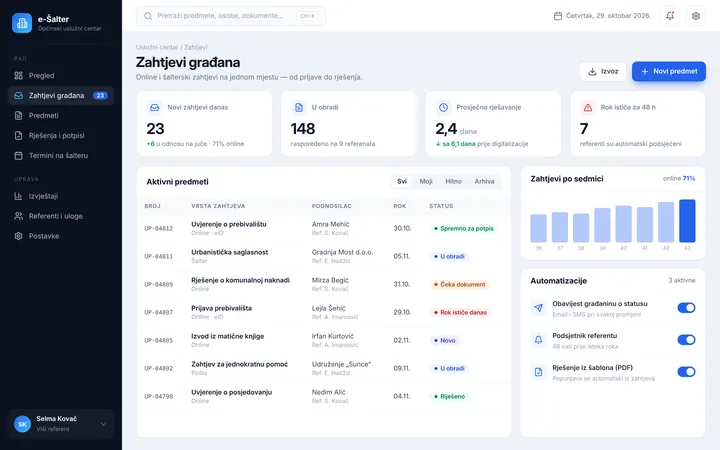This screenshot has width=720, height=450.
Task: Show the Moji filter tab
Action: [x=426, y=181]
